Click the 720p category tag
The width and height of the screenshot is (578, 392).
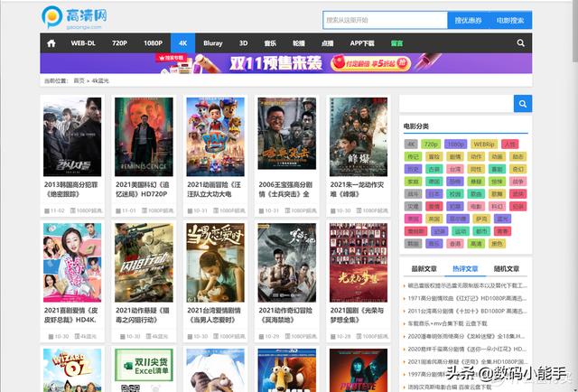(432, 144)
